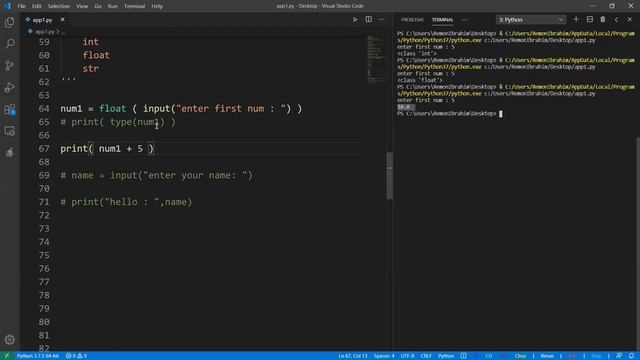
Task: Open the Terminal menu
Action: click(134, 6)
